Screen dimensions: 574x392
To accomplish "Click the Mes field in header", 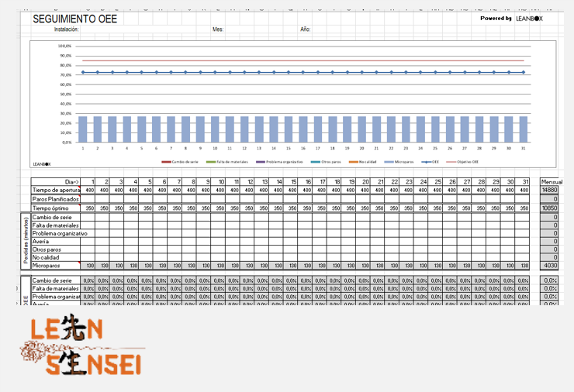I will point(248,29).
